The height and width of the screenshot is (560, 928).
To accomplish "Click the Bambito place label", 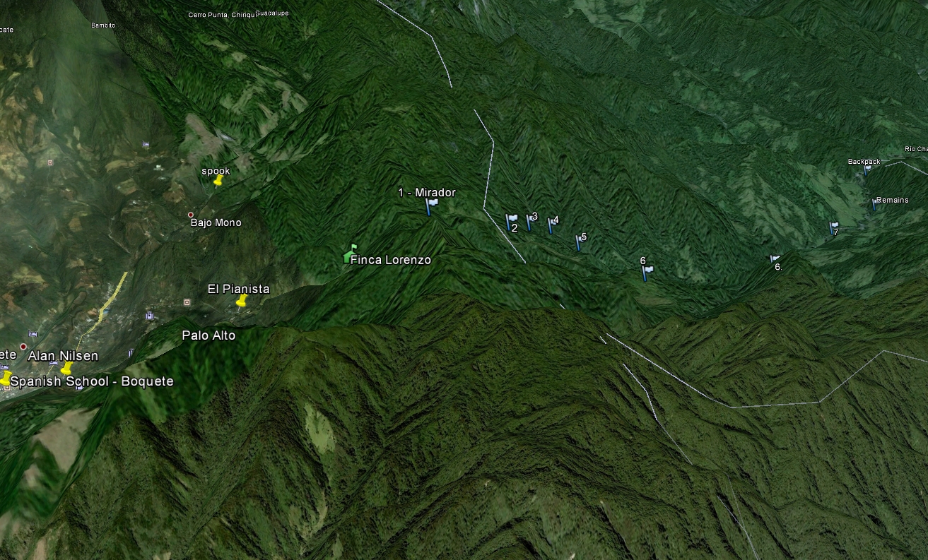I will [103, 25].
